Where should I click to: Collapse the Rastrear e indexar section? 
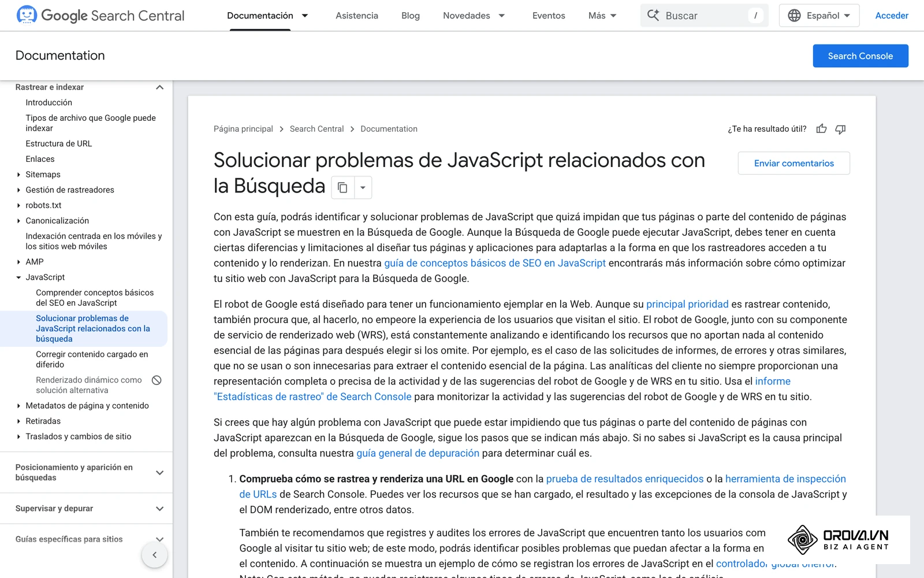pos(160,87)
